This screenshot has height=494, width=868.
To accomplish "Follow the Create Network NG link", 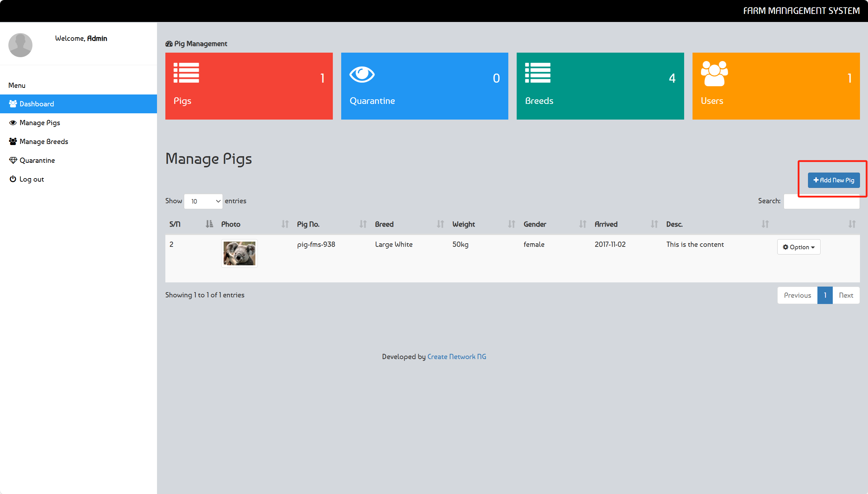I will point(457,357).
